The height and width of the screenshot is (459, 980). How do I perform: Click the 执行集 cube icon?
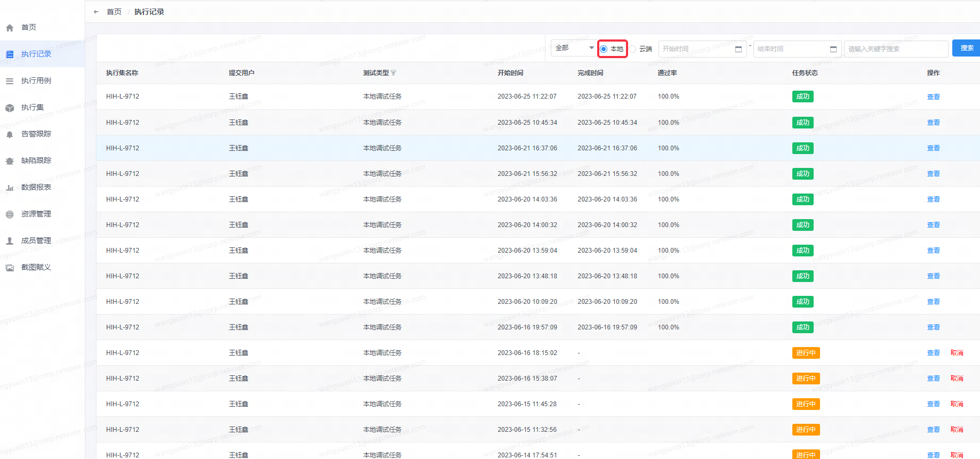tap(10, 108)
